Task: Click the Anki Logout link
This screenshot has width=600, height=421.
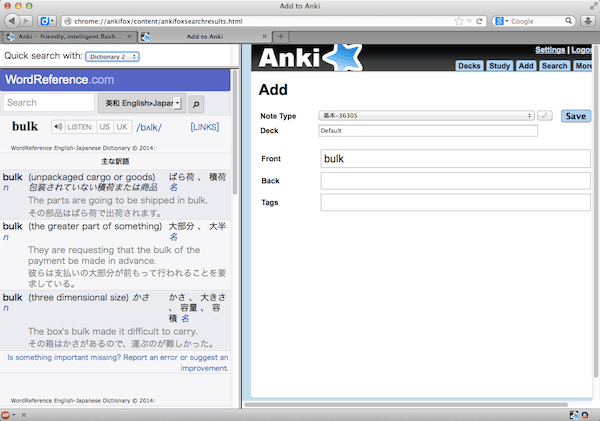Action: (581, 50)
